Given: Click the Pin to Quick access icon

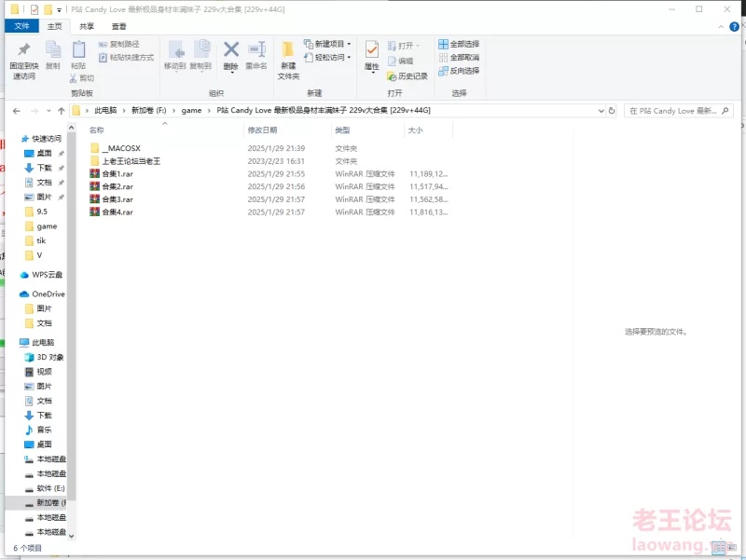Looking at the screenshot, I should (24, 49).
